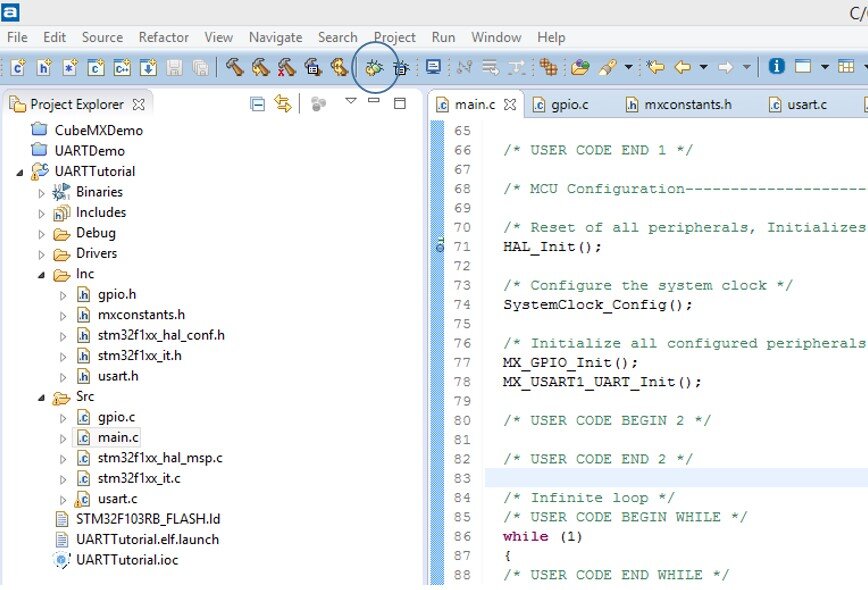Click the HAL_Init(); code line

pyautogui.click(x=552, y=246)
